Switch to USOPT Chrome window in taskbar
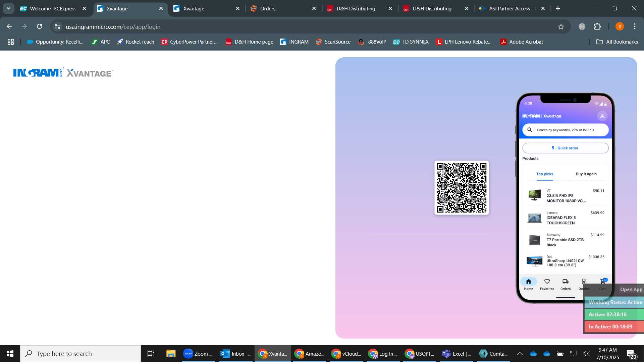 (420, 354)
